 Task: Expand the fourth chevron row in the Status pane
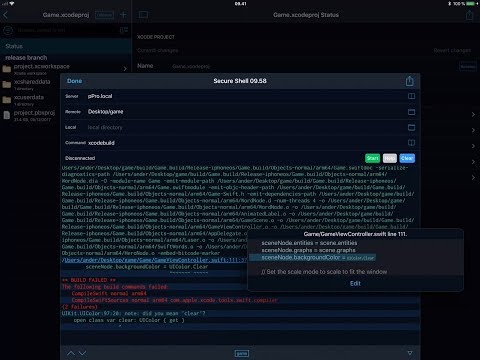pos(473,162)
